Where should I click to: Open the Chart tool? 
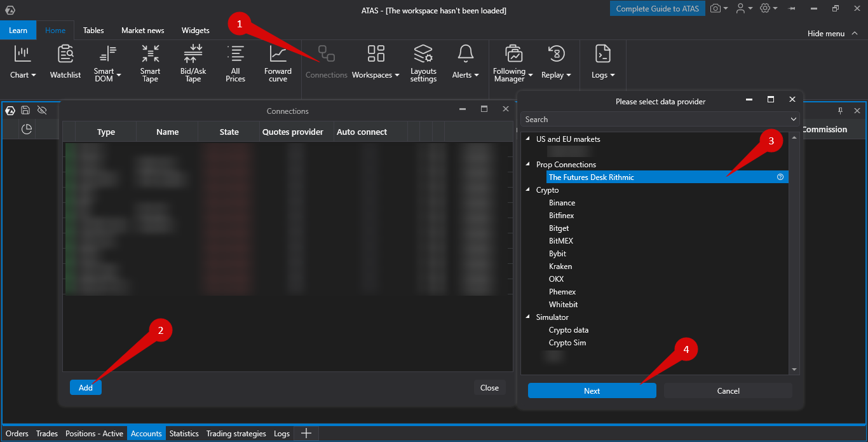[23, 62]
